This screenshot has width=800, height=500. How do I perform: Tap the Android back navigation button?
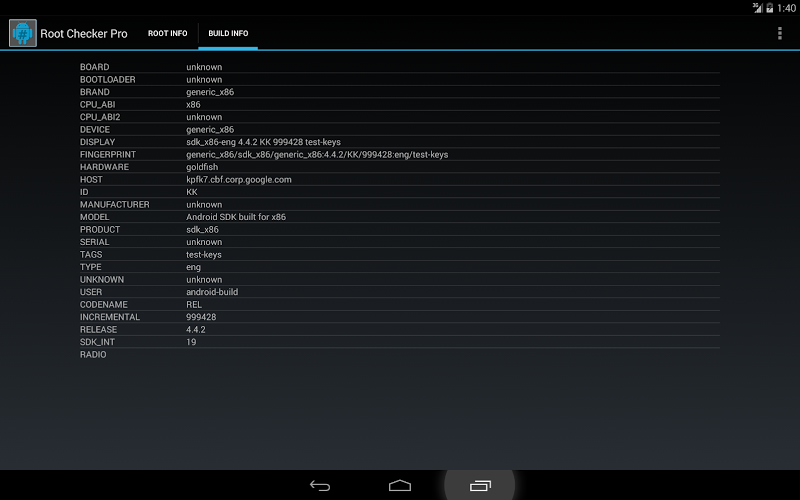point(320,486)
